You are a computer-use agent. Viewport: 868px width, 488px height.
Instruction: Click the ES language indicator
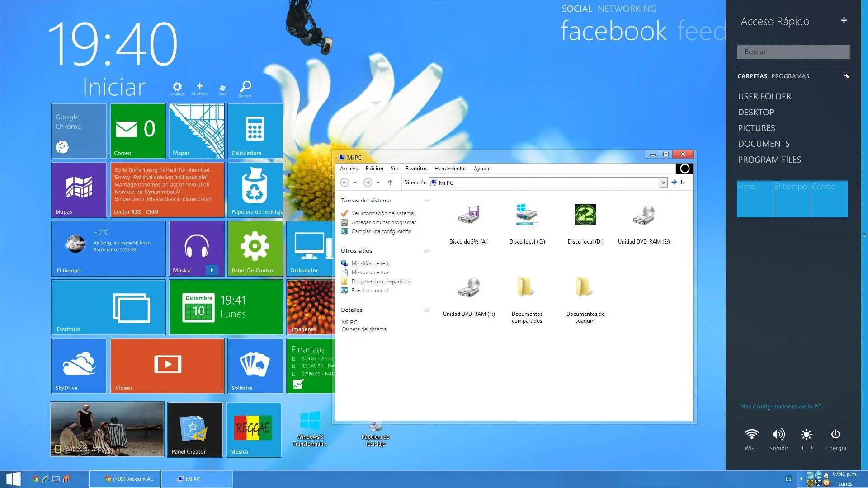coord(788,479)
